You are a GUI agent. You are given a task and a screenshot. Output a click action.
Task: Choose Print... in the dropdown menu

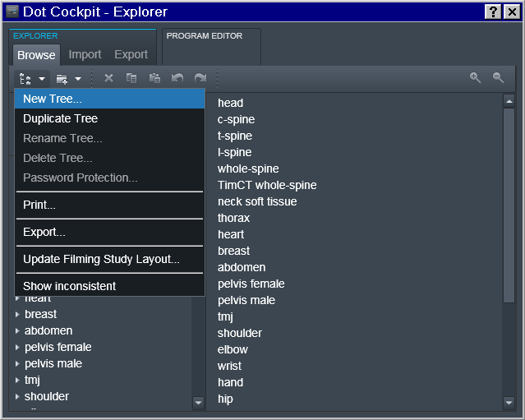pyautogui.click(x=110, y=205)
